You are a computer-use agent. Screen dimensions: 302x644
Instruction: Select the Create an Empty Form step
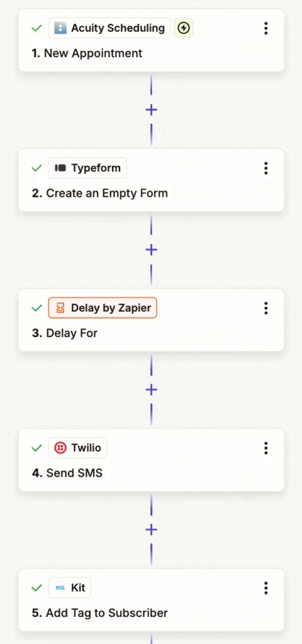click(151, 180)
